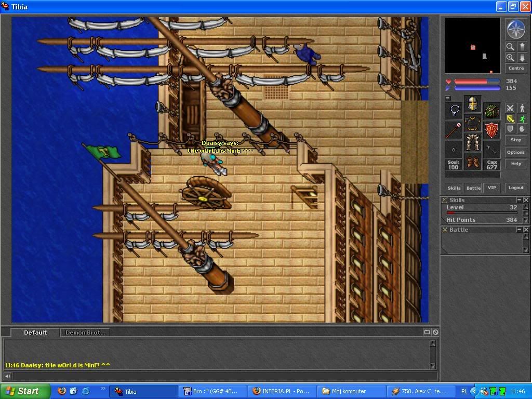Click the amulet necklace slot
Screen dimensions: 532x399
click(x=454, y=111)
